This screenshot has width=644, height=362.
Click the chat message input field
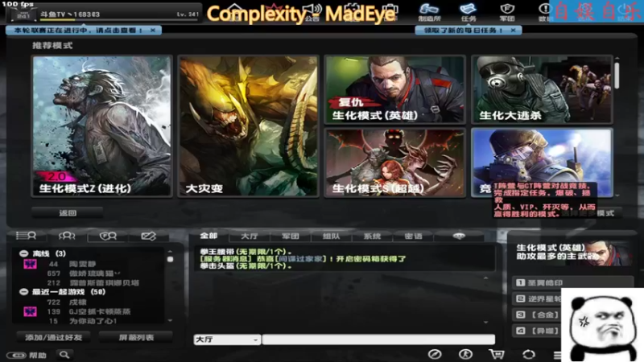click(x=378, y=339)
